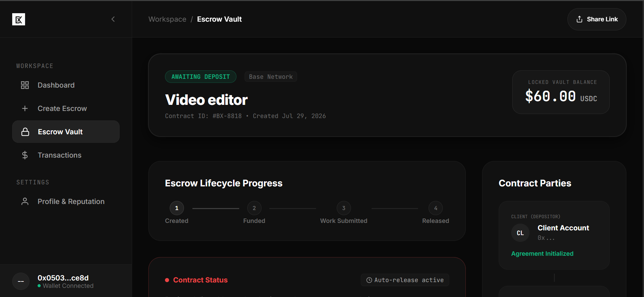Click the Video editor contract title

[x=206, y=100]
